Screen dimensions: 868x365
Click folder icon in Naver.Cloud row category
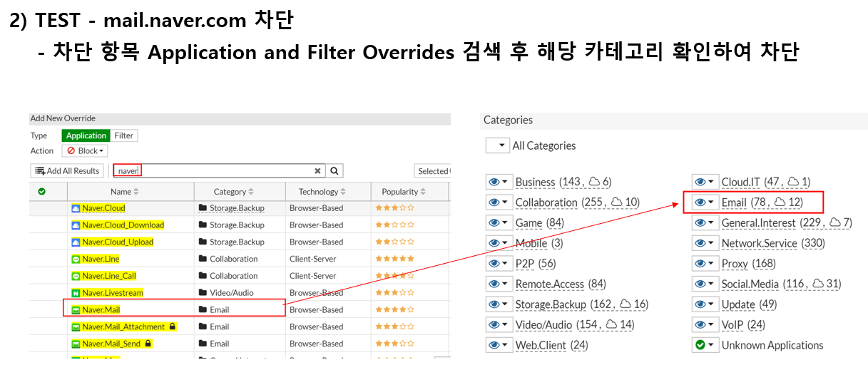(x=203, y=208)
